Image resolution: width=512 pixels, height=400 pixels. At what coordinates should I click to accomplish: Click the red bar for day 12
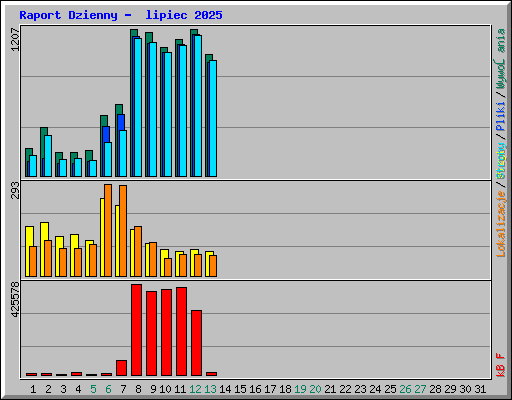click(x=196, y=343)
